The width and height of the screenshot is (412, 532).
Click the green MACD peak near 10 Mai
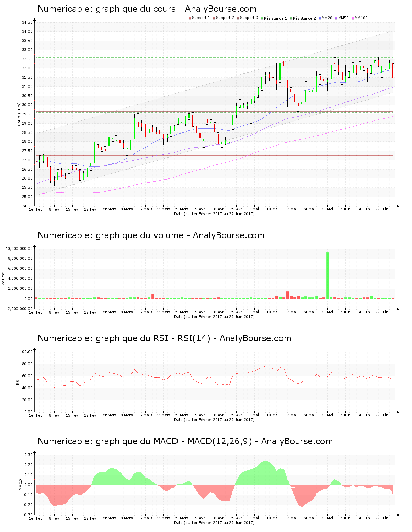coord(265,473)
